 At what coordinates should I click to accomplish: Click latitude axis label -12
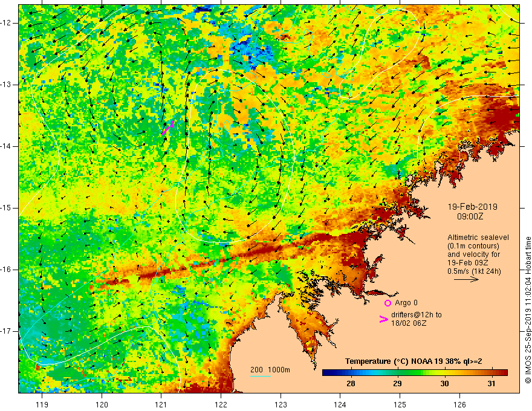[7, 23]
